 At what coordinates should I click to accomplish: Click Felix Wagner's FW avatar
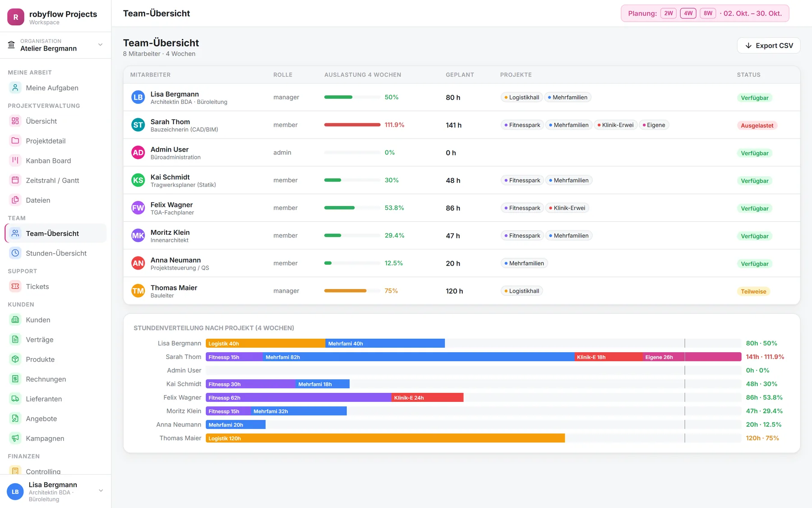click(x=138, y=208)
